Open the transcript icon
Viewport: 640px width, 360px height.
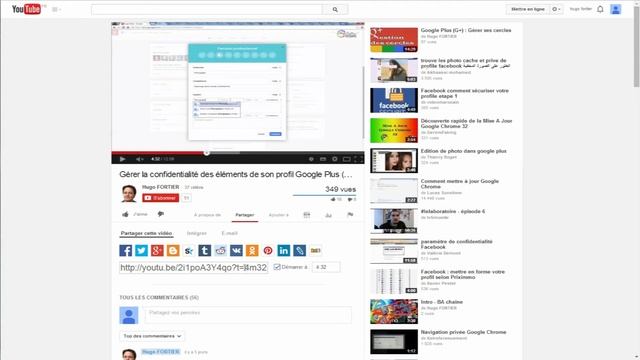307,215
